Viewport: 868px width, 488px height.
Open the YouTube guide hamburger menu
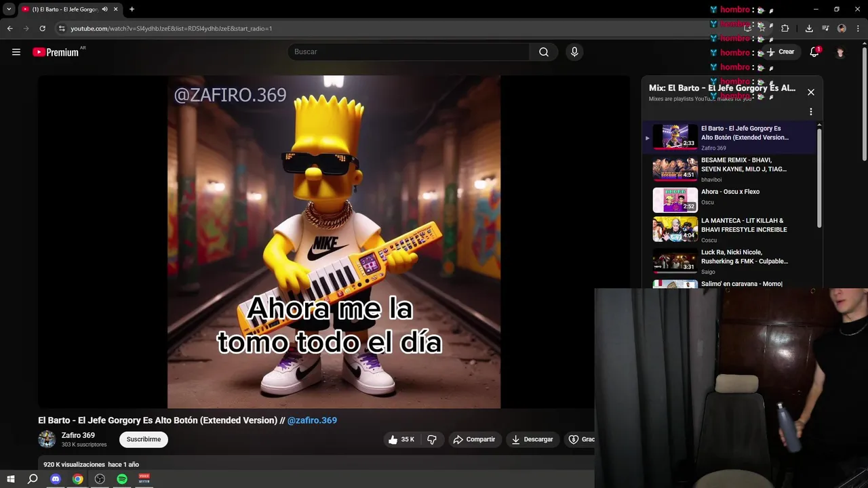point(16,52)
